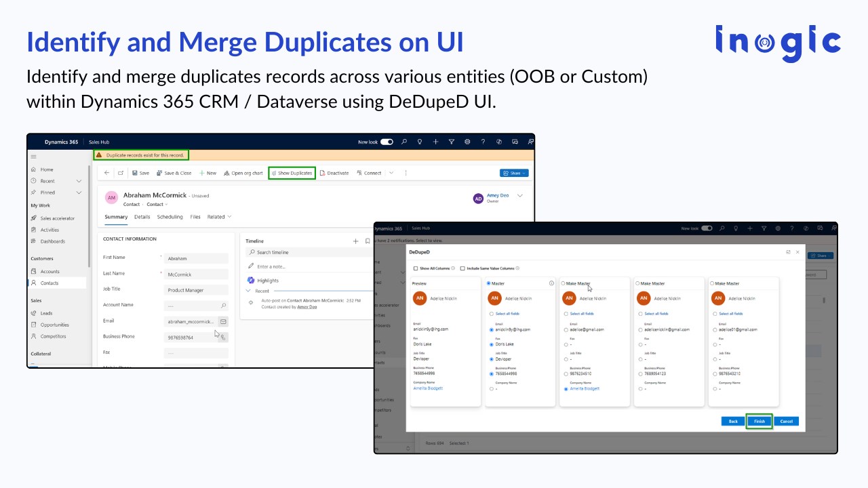Image resolution: width=868 pixels, height=488 pixels.
Task: Select all fields radio on the Master card
Action: point(492,314)
